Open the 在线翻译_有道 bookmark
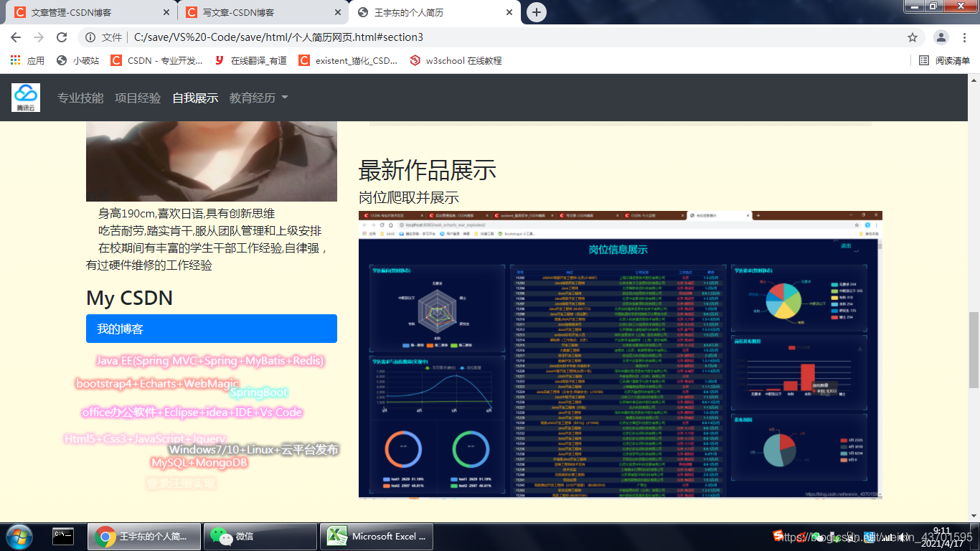The height and width of the screenshot is (551, 980). [x=250, y=61]
